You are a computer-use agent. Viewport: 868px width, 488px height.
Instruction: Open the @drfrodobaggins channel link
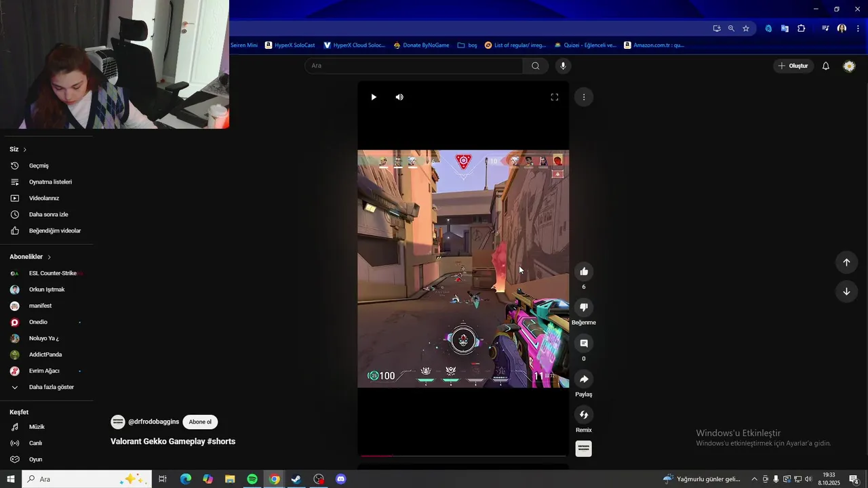[153, 422]
